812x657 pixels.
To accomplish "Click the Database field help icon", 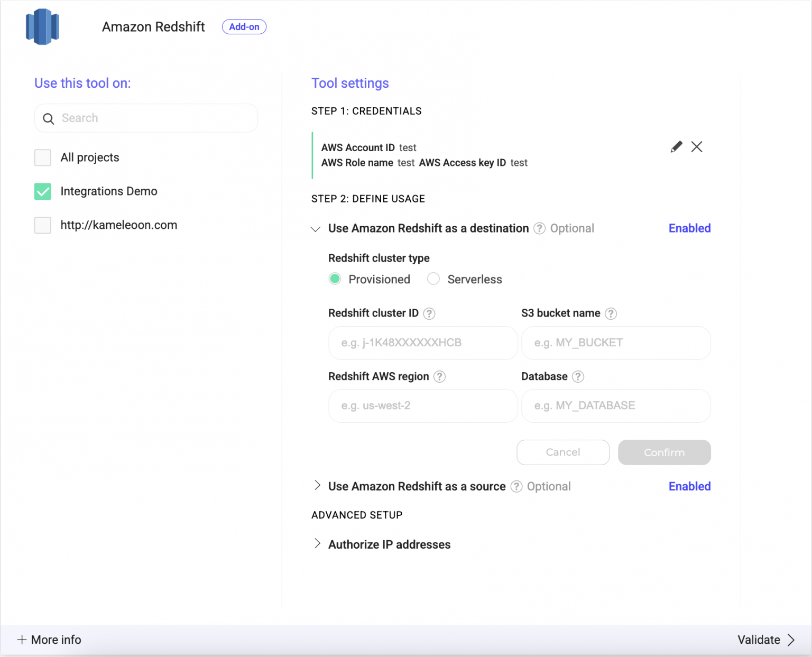I will [578, 376].
